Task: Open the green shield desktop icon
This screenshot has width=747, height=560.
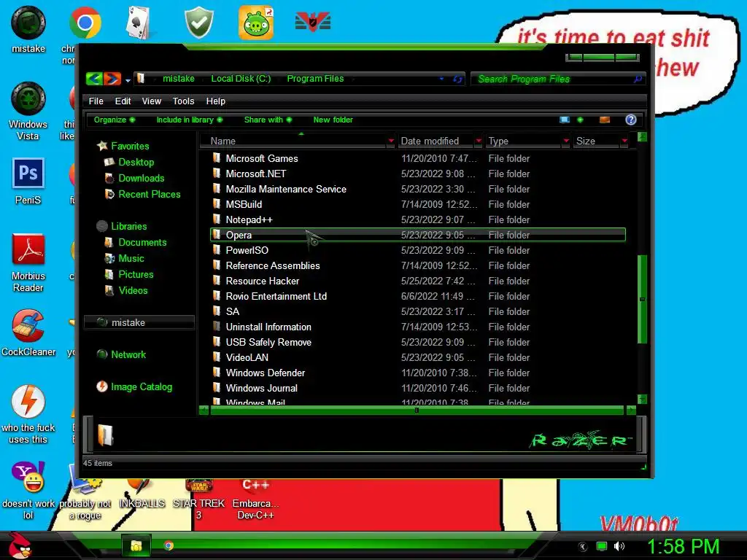Action: 198,23
